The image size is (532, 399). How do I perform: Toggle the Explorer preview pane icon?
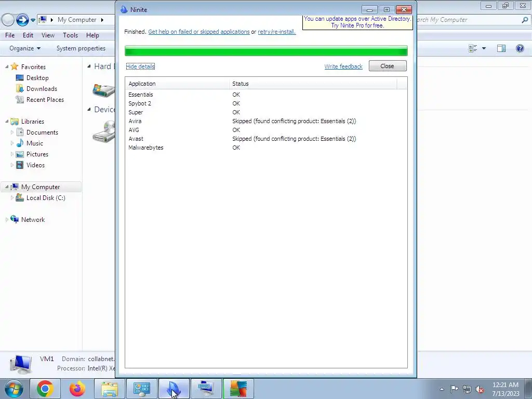(501, 48)
